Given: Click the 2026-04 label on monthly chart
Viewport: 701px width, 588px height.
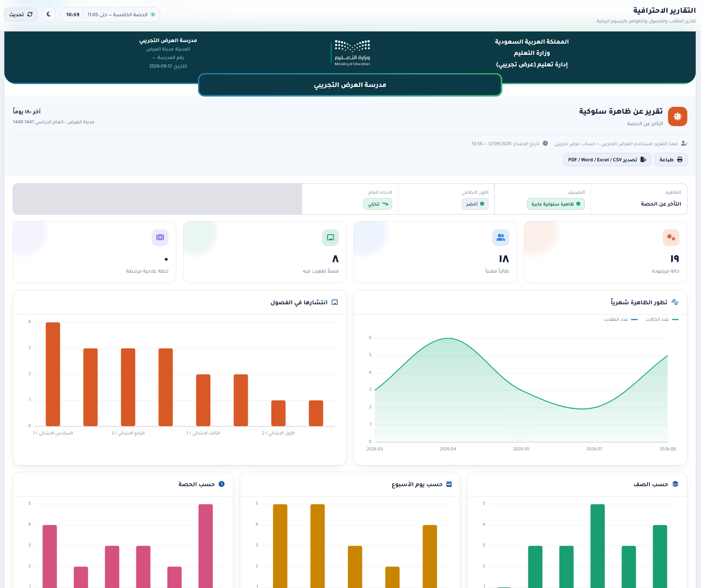Looking at the screenshot, I should tap(448, 449).
